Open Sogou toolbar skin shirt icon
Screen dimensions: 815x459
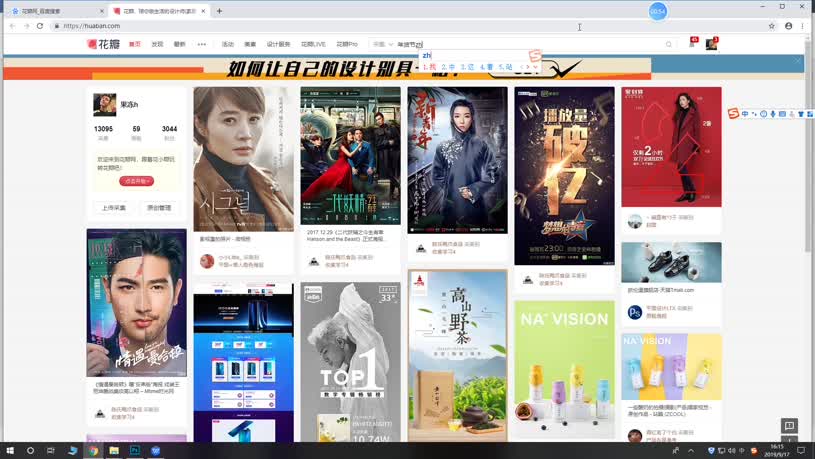pos(800,113)
